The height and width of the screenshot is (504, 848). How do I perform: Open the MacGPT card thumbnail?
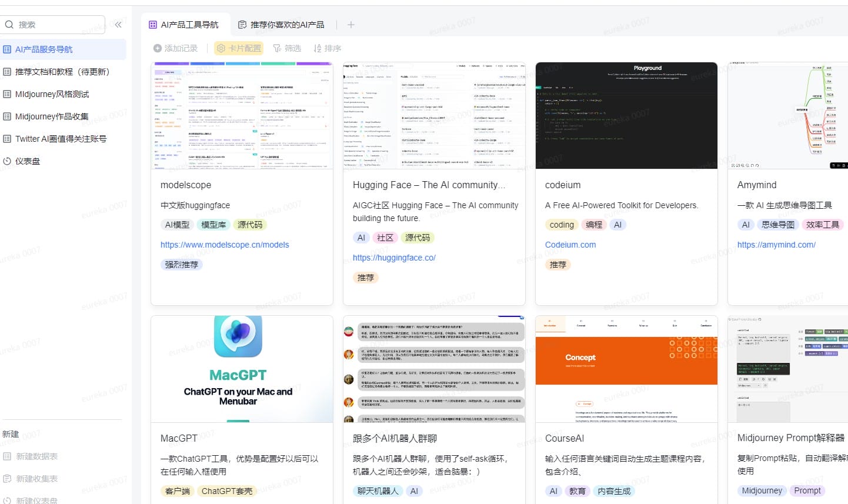(242, 369)
